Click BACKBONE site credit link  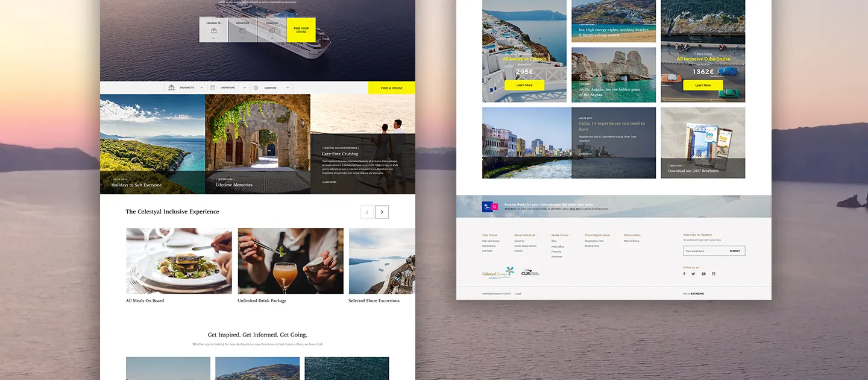[x=697, y=294]
